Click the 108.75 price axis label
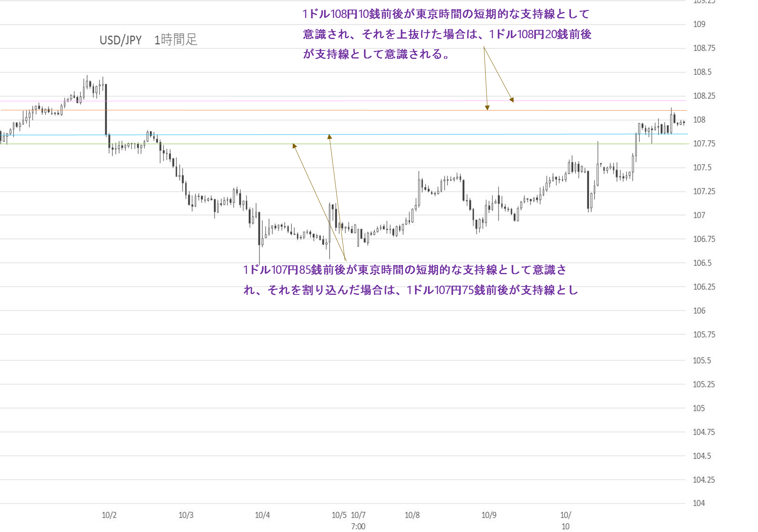Viewport: 758px width, 532px height. click(x=704, y=48)
